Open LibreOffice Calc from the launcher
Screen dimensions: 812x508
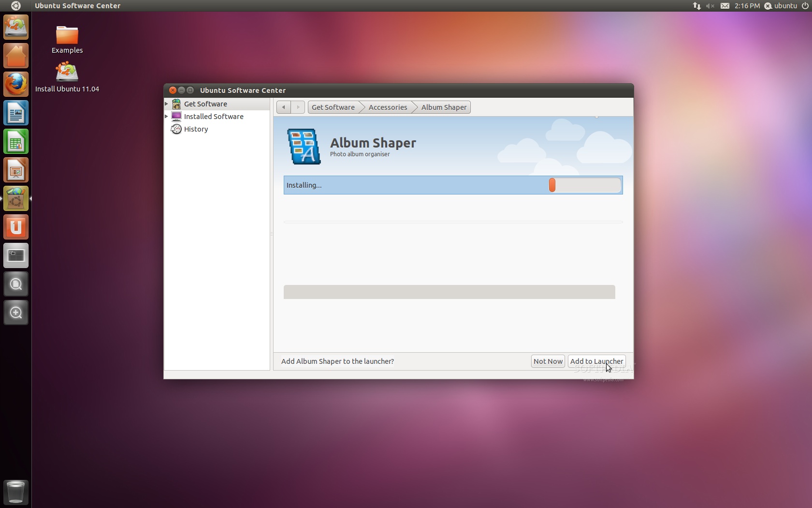(16, 141)
